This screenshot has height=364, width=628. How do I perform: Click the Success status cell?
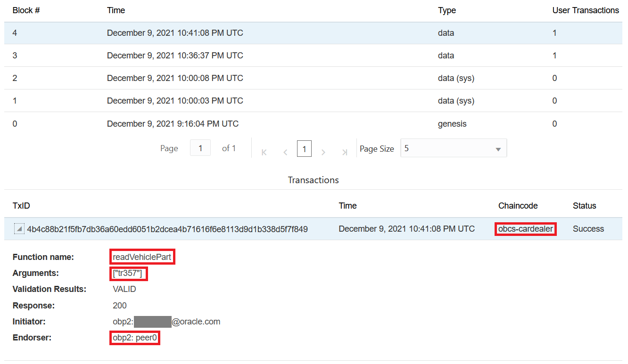[x=588, y=229]
